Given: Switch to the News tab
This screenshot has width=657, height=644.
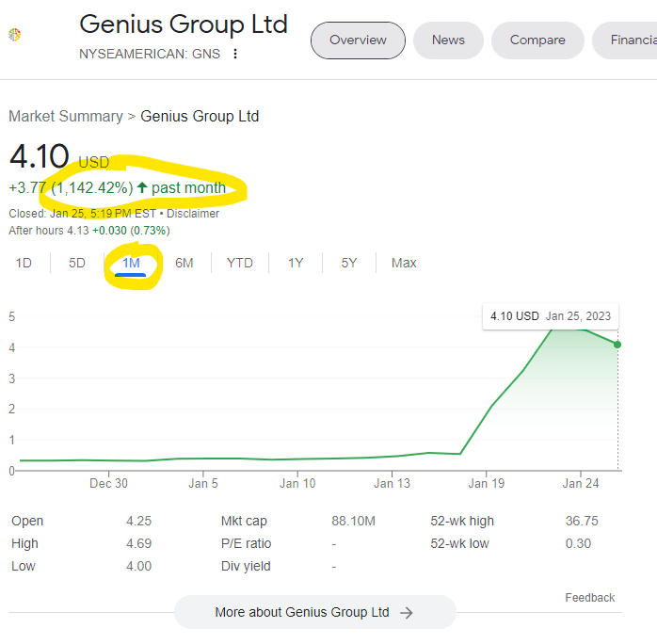Looking at the screenshot, I should tap(448, 40).
